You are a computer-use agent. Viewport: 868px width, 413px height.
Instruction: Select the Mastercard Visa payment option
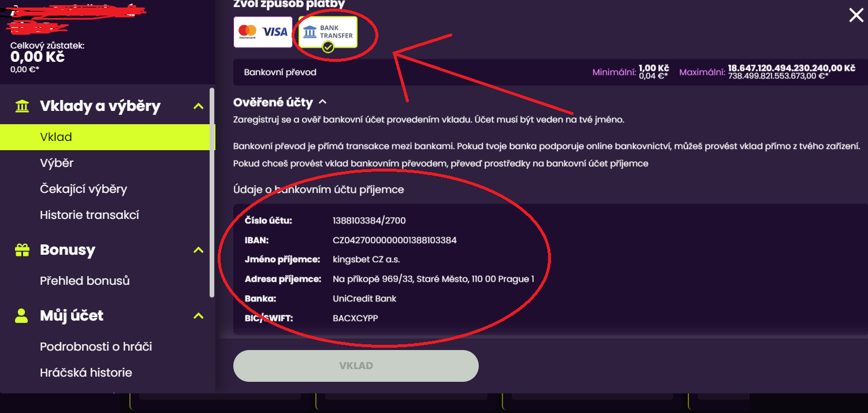263,32
